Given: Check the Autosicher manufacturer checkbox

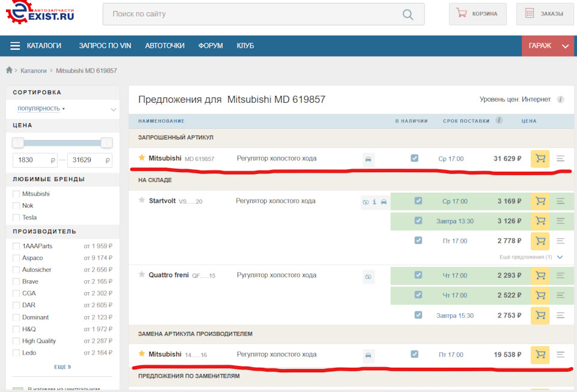Looking at the screenshot, I should [16, 270].
